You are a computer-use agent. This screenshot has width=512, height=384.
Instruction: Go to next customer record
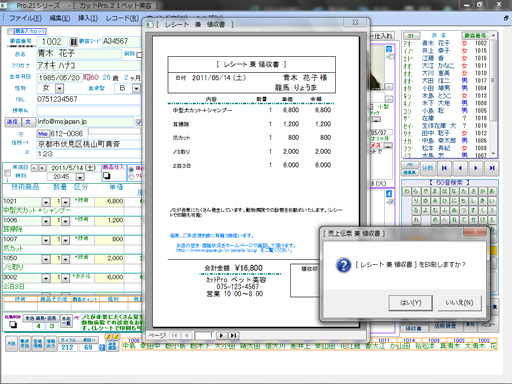pos(476,168)
